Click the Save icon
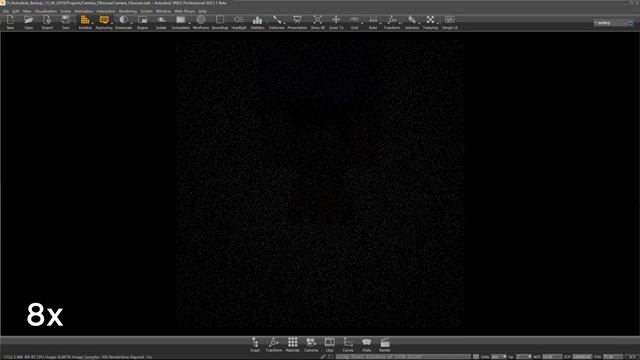 point(66,22)
